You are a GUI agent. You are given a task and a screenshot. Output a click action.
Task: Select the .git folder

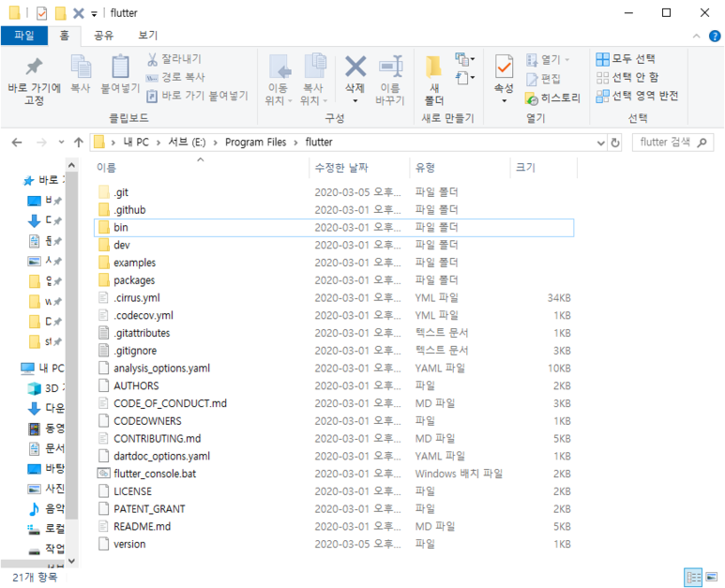[334, 192]
